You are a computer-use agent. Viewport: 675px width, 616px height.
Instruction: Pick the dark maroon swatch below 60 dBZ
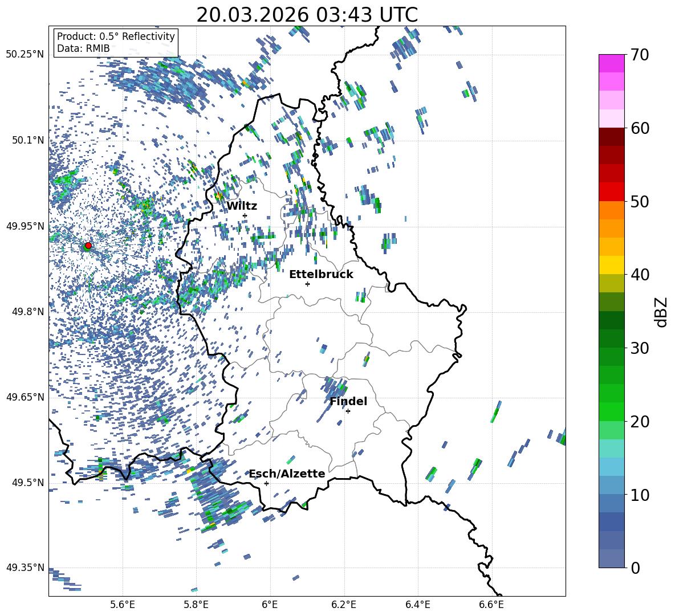pyautogui.click(x=611, y=137)
